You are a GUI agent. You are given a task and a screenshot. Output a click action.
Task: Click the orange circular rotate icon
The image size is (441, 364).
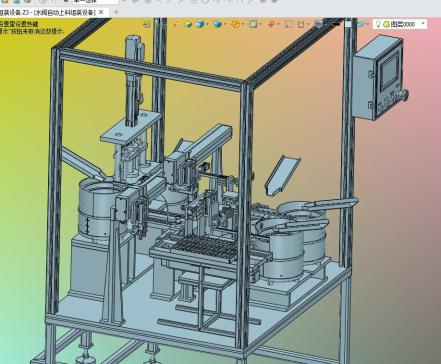(x=235, y=24)
